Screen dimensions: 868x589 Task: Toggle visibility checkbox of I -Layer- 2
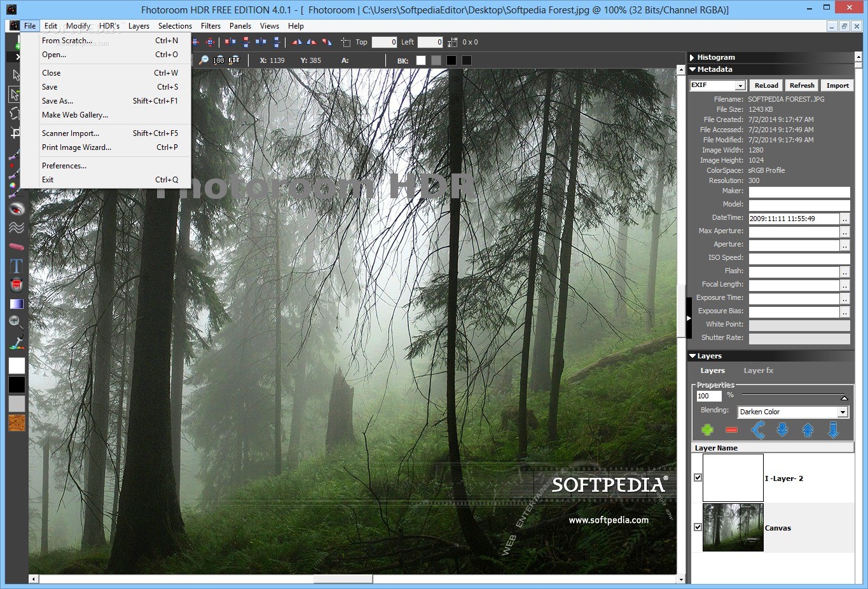click(698, 477)
